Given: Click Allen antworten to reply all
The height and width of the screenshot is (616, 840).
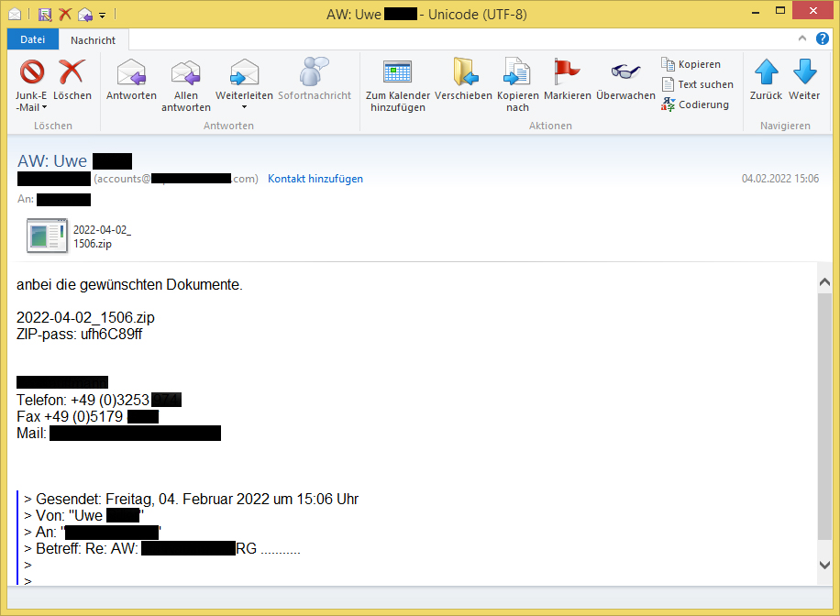Looking at the screenshot, I should tap(186, 85).
